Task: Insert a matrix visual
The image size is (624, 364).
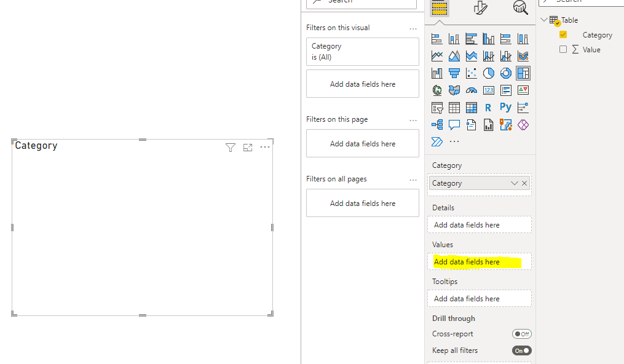Action: click(471, 108)
